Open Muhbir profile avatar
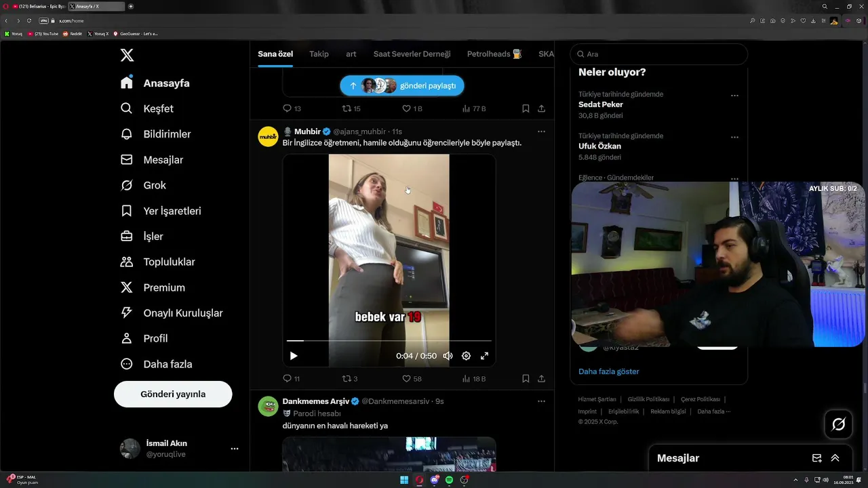This screenshot has width=868, height=488. click(x=268, y=136)
